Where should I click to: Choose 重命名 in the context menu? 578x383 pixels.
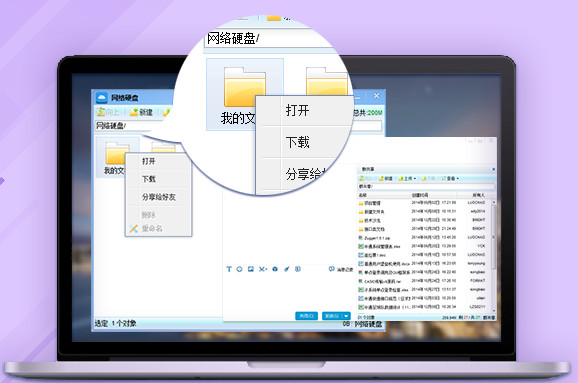click(152, 229)
